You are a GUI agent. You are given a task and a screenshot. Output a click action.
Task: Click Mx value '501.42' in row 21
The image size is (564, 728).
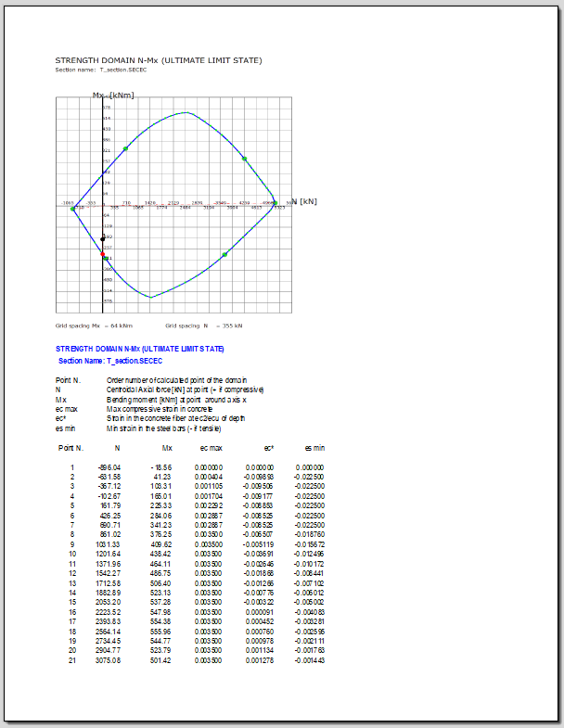click(160, 660)
